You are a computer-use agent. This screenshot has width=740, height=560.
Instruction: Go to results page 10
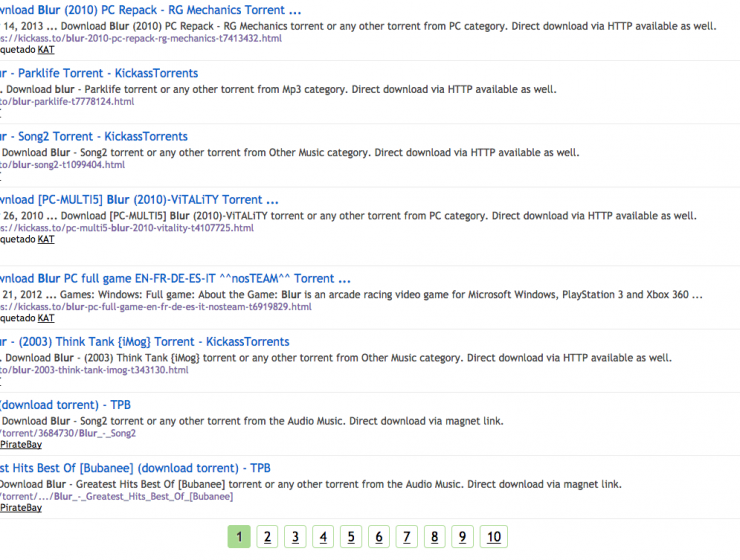tap(493, 537)
